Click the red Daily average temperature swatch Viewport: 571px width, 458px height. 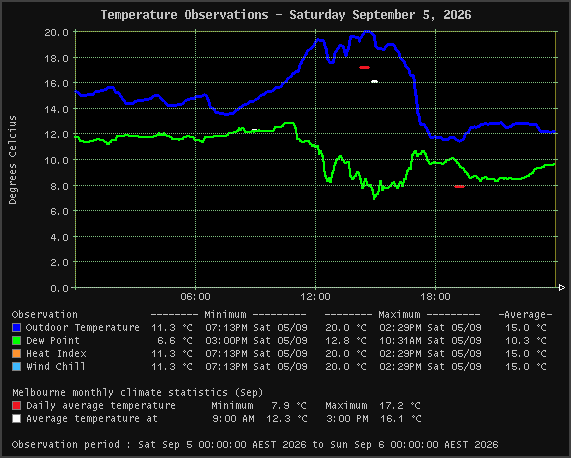(x=16, y=406)
